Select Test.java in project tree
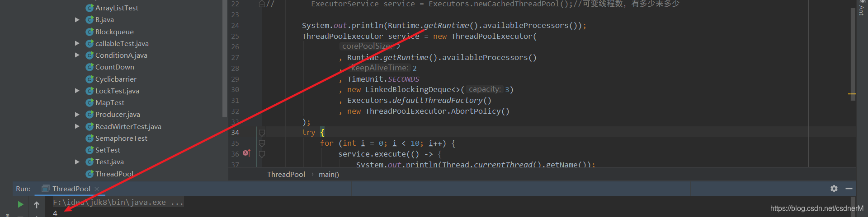The height and width of the screenshot is (217, 868). coord(109,162)
